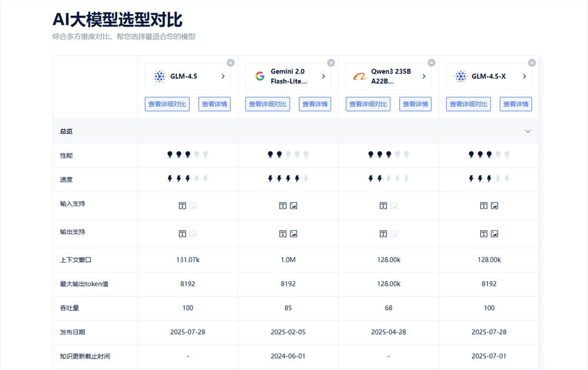The image size is (588, 370).
Task: Click 查看详细对比 under GLM-4.5-X
Action: tap(469, 104)
